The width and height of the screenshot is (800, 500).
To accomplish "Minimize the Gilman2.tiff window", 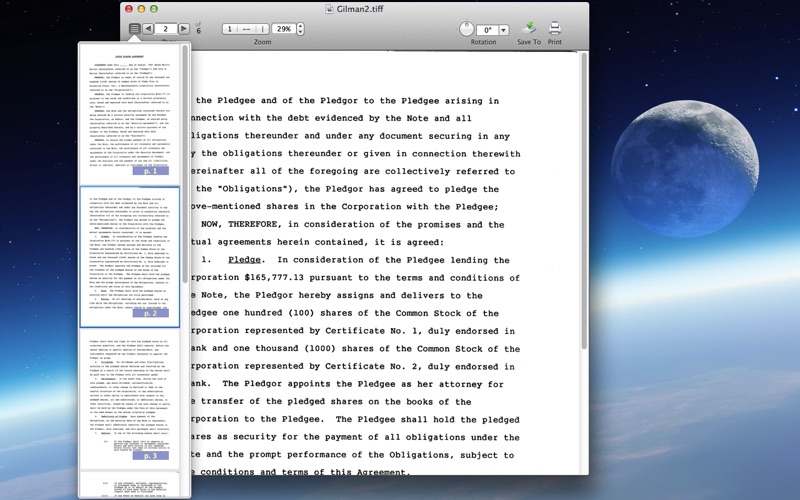I will pos(141,9).
